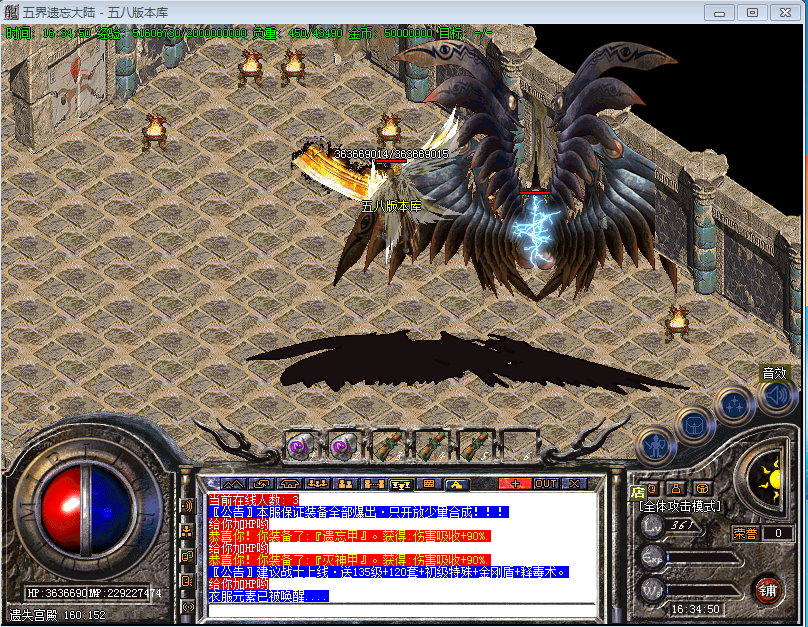
Task: Open the skills round button with stars
Action: coord(735,405)
